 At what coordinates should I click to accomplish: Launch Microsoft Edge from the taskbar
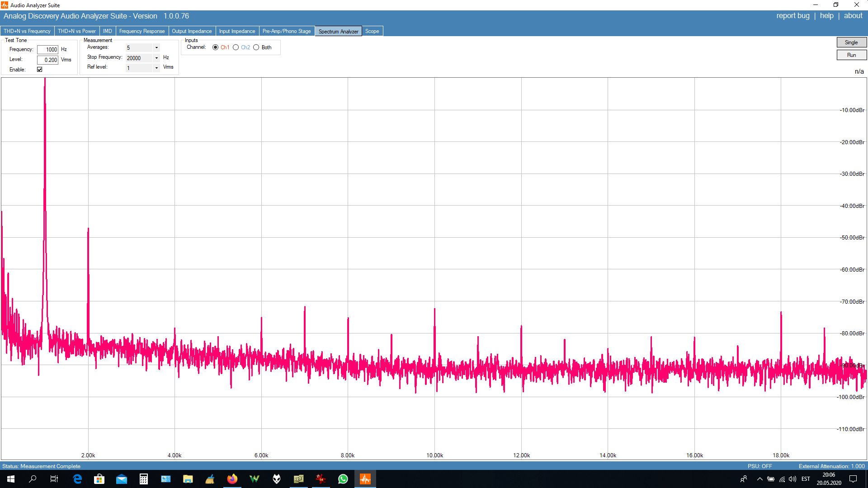tap(77, 479)
